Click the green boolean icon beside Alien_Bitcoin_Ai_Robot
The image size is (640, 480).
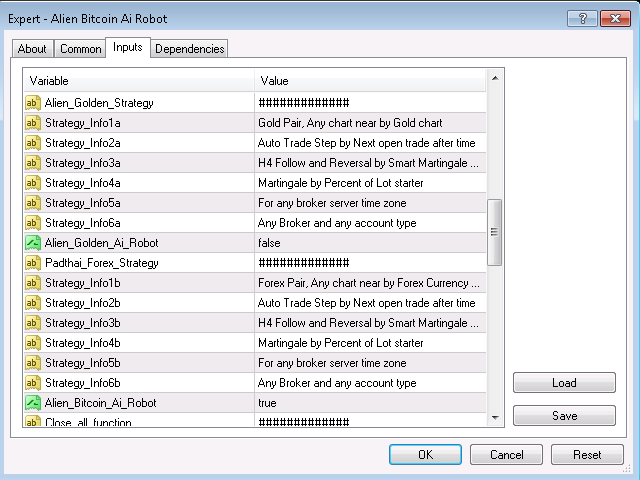(33, 403)
